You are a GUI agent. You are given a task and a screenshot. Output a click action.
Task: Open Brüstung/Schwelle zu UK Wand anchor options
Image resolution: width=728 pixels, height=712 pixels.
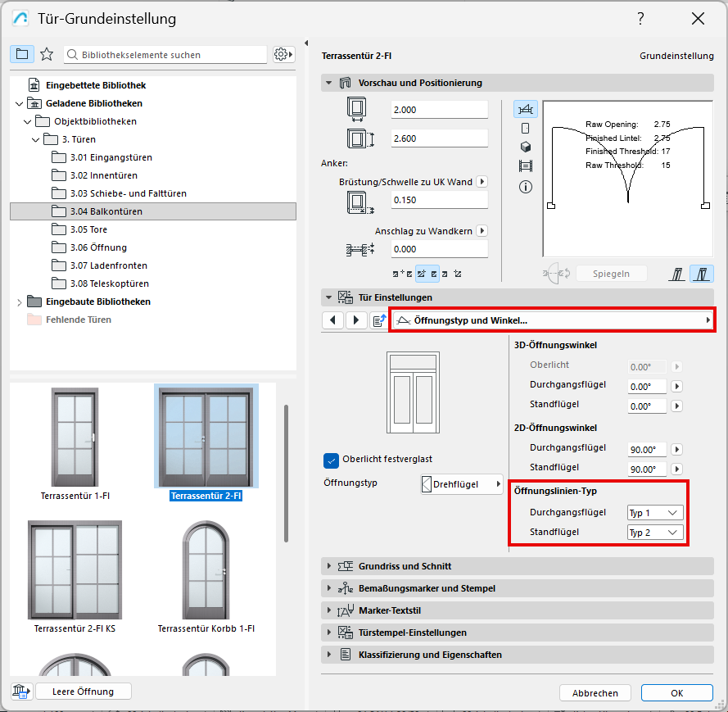click(x=482, y=182)
